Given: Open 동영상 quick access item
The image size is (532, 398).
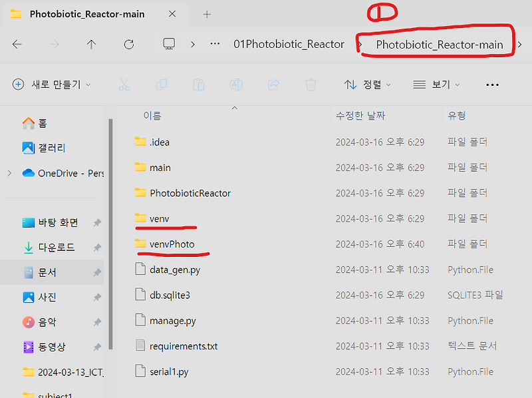Looking at the screenshot, I should pos(44,347).
